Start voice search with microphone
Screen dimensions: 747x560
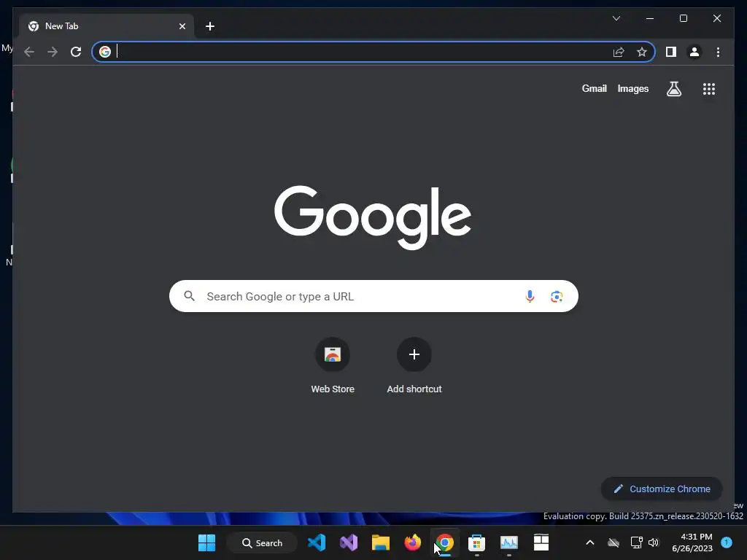(530, 296)
